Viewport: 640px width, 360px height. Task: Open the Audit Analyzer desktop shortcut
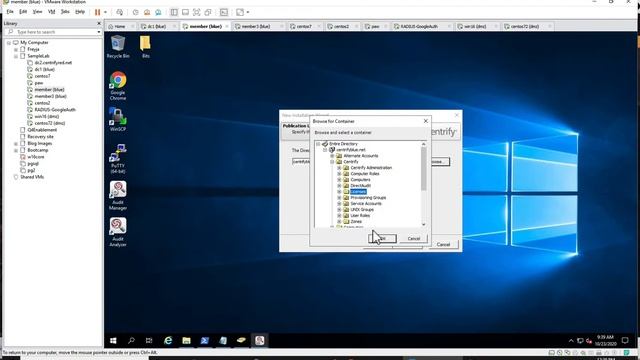tap(118, 231)
